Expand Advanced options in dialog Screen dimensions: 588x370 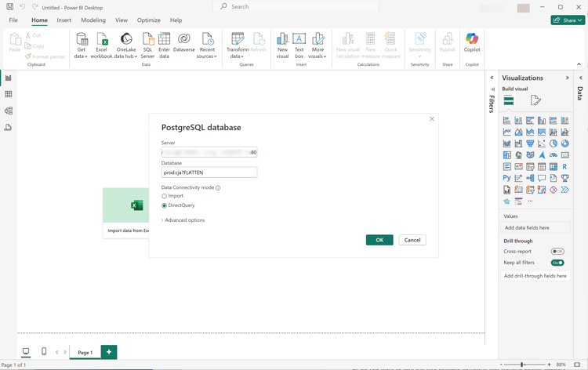click(183, 220)
